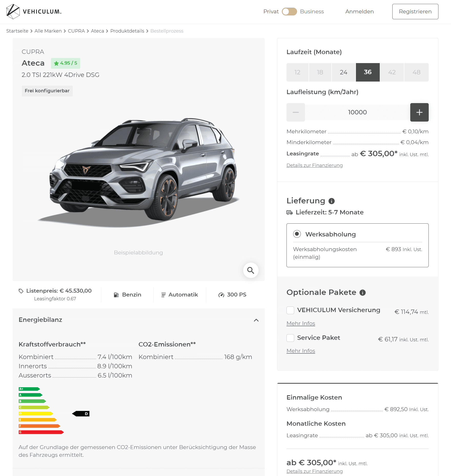Screen dimensions: 451x476
Task: Open CUPRA in the breadcrumb
Action: (76, 31)
